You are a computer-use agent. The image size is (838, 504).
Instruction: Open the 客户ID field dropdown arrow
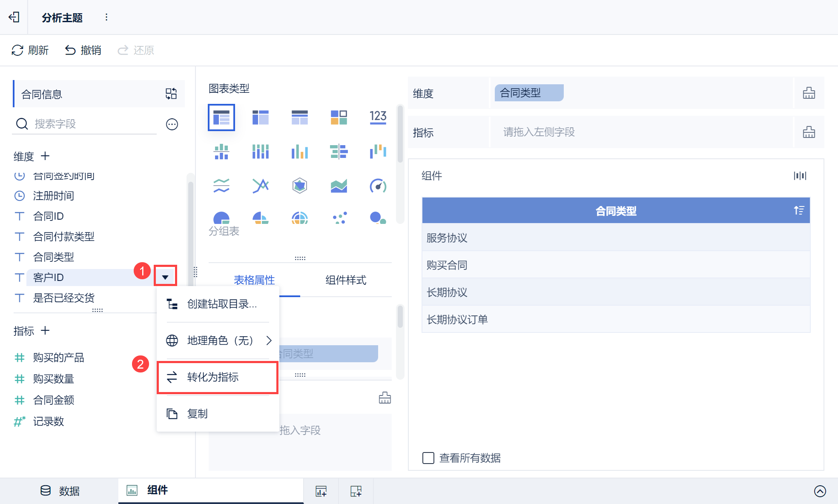pos(165,278)
